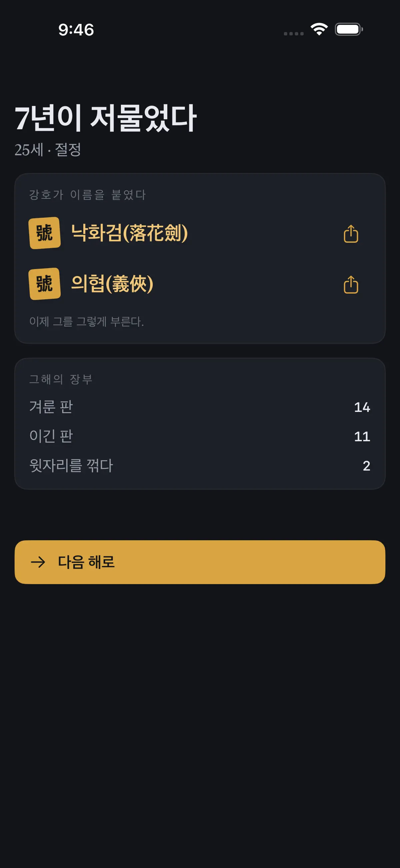The image size is (400, 868).
Task: Select the 의협(義俠) title text
Action: point(112,284)
